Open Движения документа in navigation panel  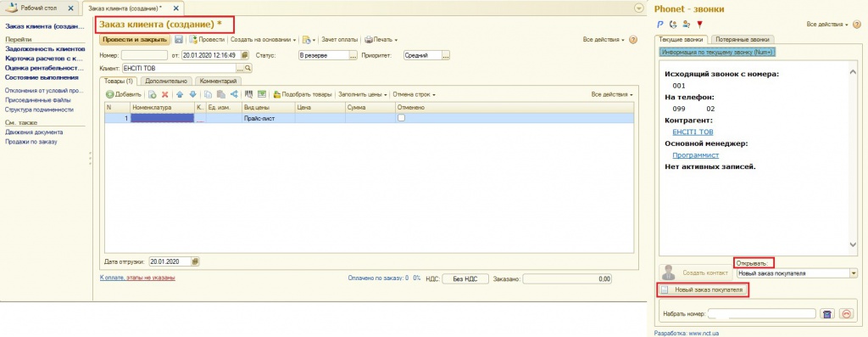pyautogui.click(x=34, y=132)
